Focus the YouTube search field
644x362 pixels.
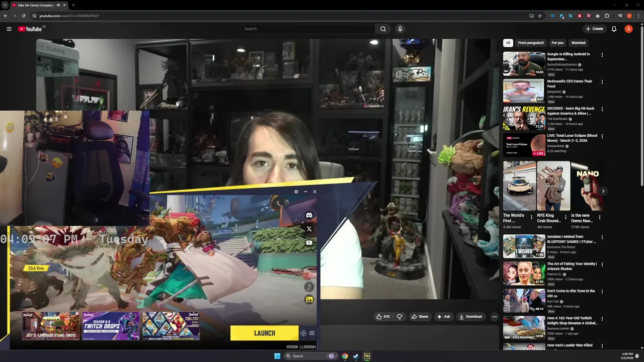[x=308, y=29]
